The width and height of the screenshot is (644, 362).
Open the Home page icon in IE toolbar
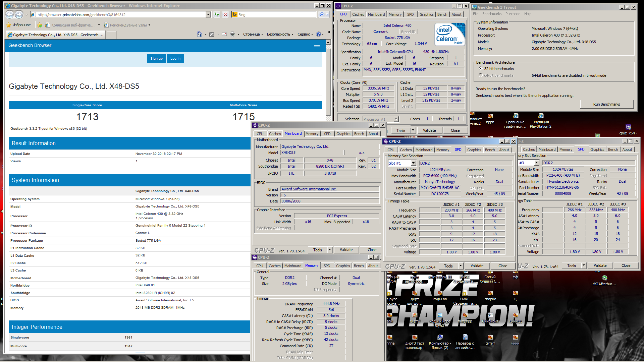pyautogui.click(x=200, y=34)
